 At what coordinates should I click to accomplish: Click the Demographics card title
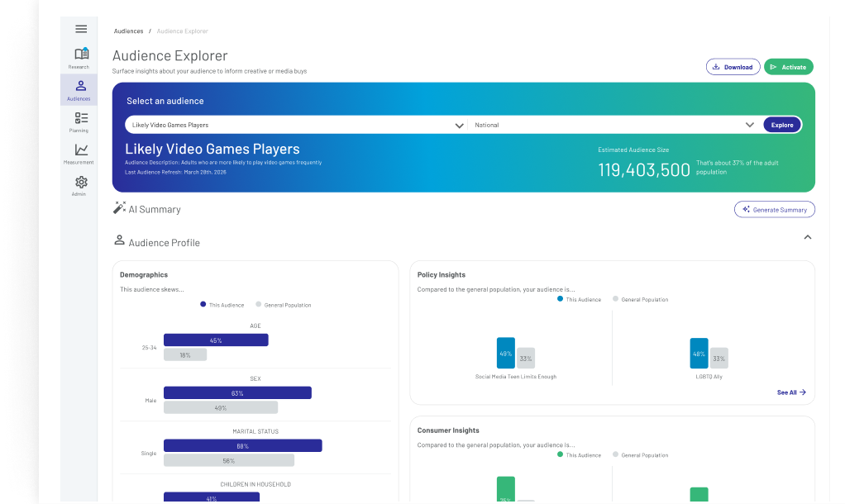click(x=144, y=274)
